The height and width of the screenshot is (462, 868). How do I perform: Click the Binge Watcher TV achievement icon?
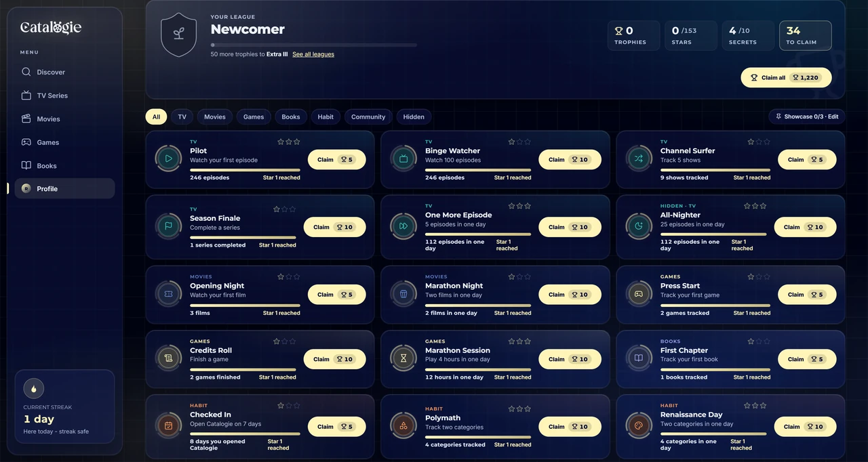click(x=403, y=159)
